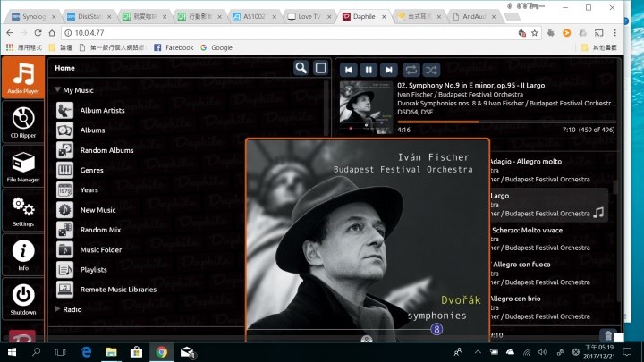
Task: Switch to the Love TV browser tab
Action: click(x=309, y=16)
